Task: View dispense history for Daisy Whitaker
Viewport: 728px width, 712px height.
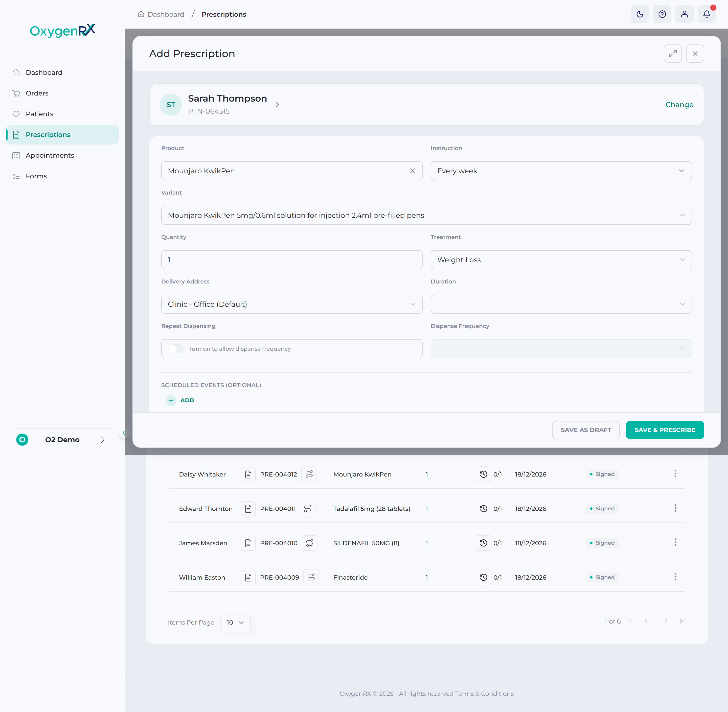Action: click(x=483, y=474)
